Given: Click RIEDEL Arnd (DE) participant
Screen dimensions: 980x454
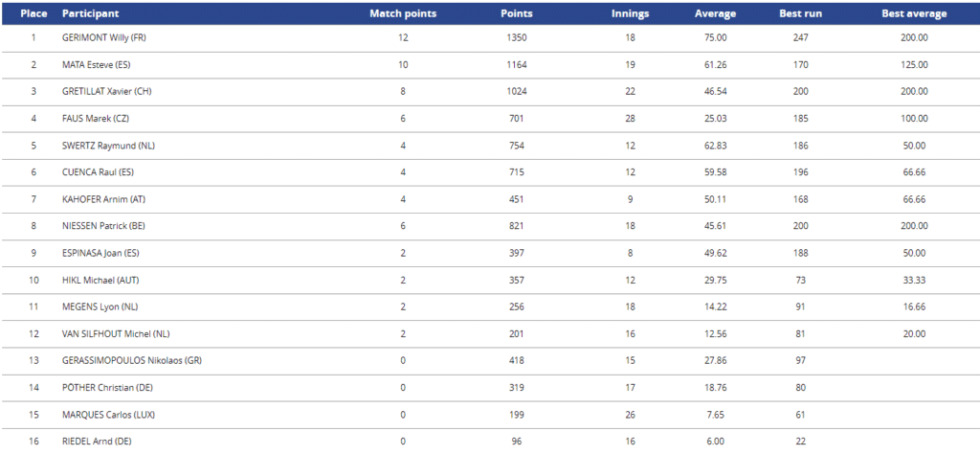Looking at the screenshot, I should point(97,441).
